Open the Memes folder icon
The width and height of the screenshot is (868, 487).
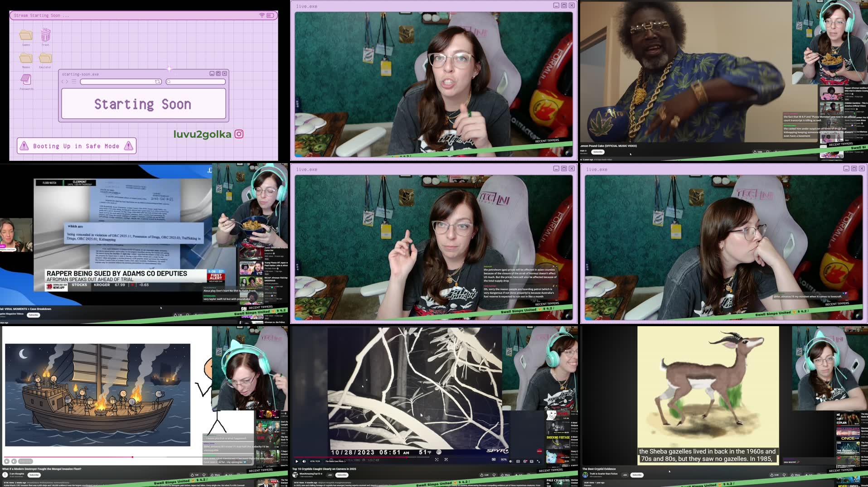pos(26,58)
